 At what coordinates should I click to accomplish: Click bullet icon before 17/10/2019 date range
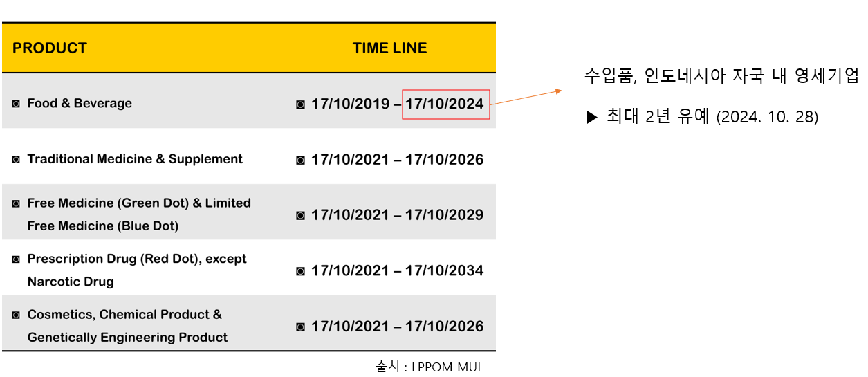pos(300,104)
